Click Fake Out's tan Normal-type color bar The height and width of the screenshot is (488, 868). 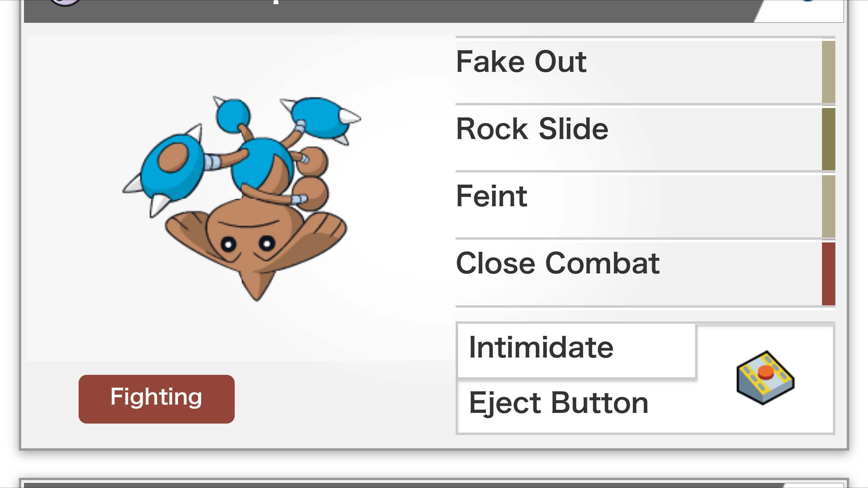point(829,72)
